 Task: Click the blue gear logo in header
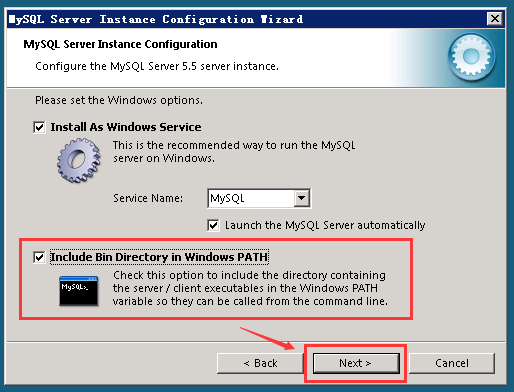point(471,57)
